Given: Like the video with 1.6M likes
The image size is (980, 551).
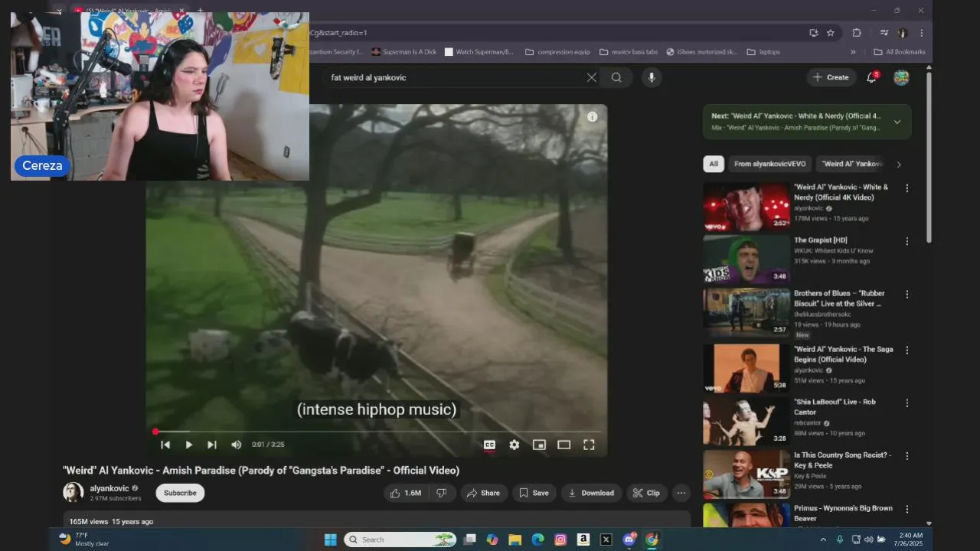Looking at the screenshot, I should point(406,493).
